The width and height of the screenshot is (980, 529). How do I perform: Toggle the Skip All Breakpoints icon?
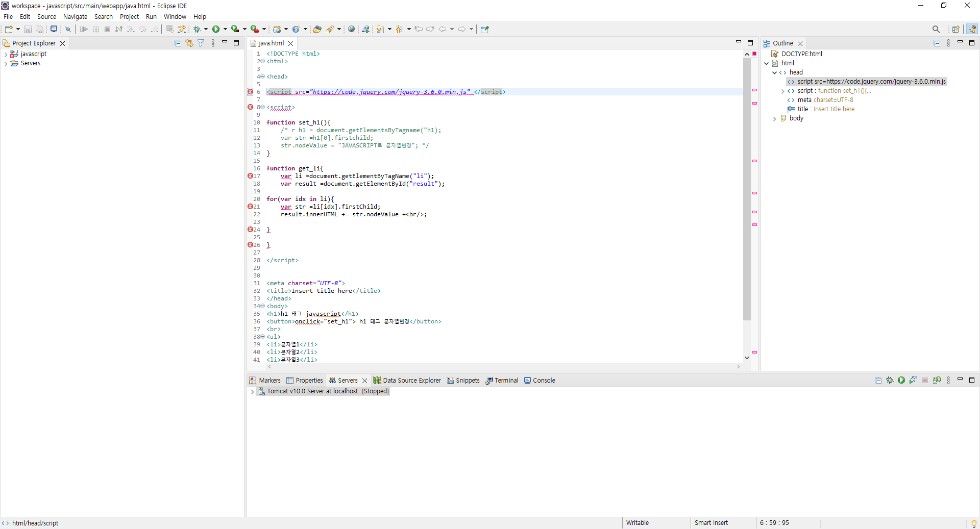pos(68,29)
